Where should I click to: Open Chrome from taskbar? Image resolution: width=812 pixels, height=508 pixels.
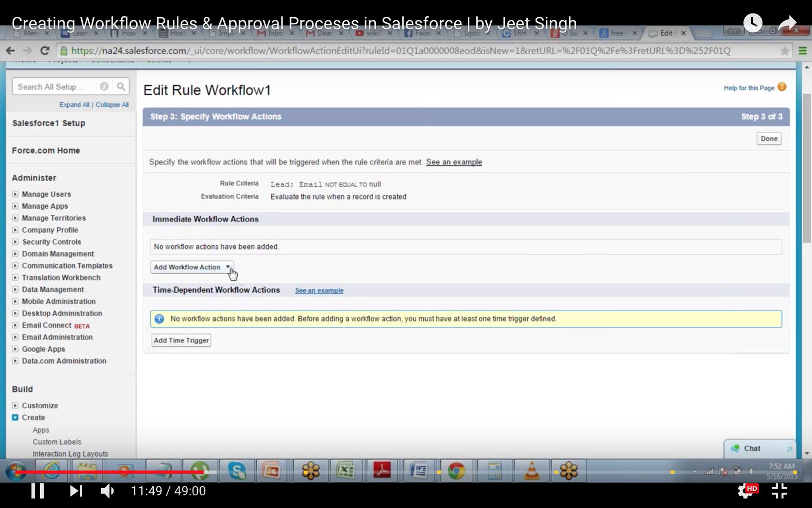tap(456, 471)
